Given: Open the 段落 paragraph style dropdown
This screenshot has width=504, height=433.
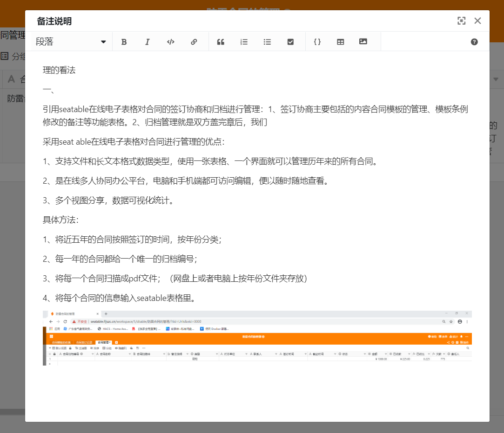Looking at the screenshot, I should [x=71, y=42].
